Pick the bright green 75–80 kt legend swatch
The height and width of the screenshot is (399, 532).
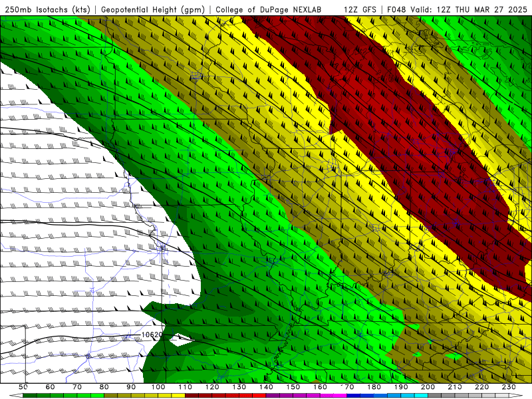[97, 396]
